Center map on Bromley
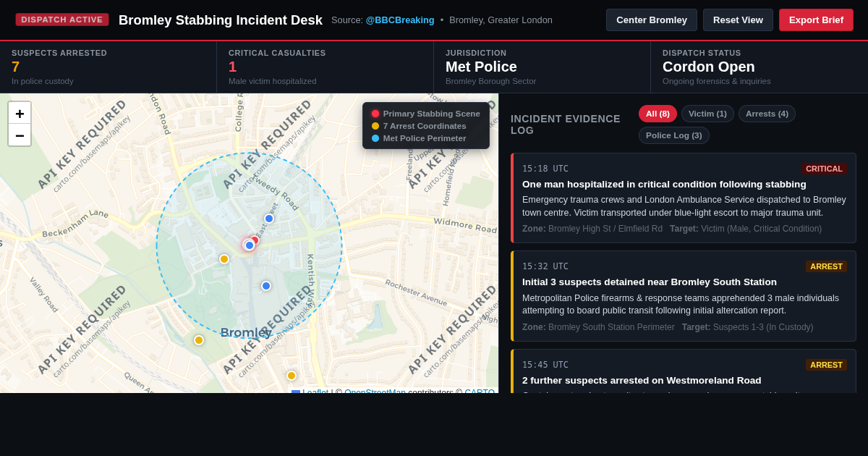The height and width of the screenshot is (456, 868). click(652, 20)
